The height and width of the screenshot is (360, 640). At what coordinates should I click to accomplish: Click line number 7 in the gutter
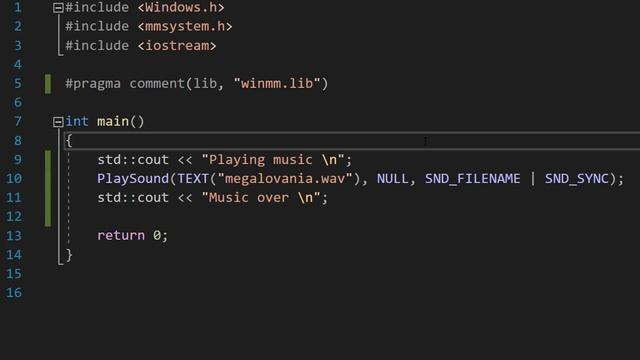18,122
